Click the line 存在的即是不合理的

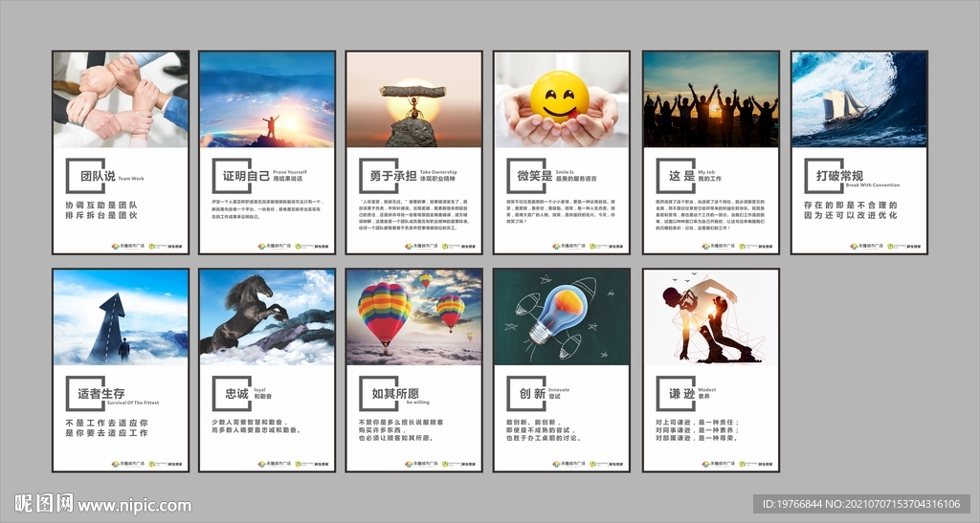851,205
